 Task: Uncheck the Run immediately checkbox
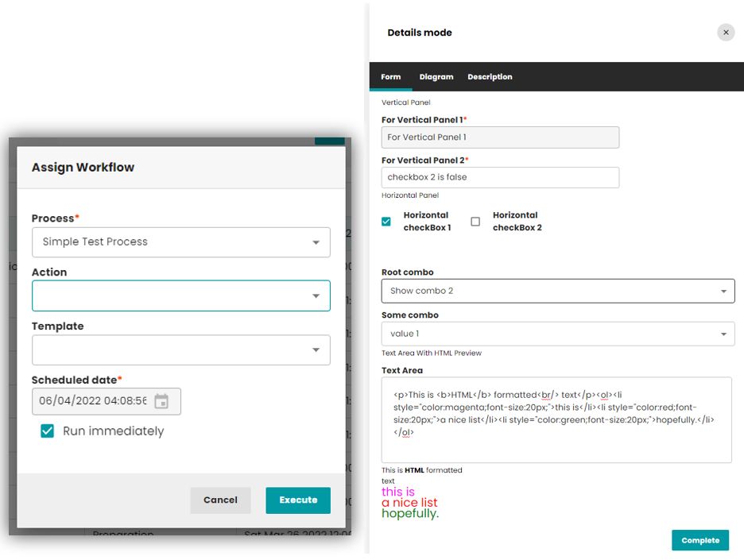pos(48,431)
